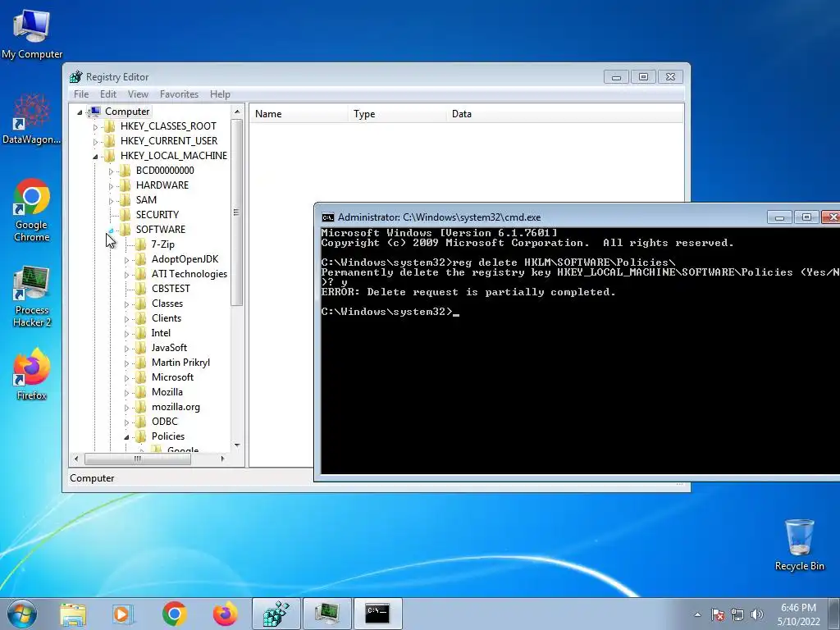Click the Firefox taskbar icon

(225, 614)
